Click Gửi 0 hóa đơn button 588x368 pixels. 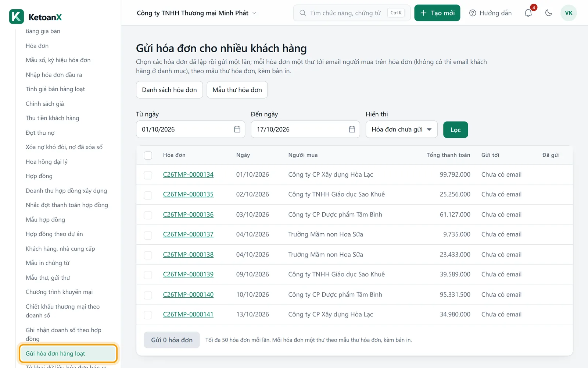(172, 340)
